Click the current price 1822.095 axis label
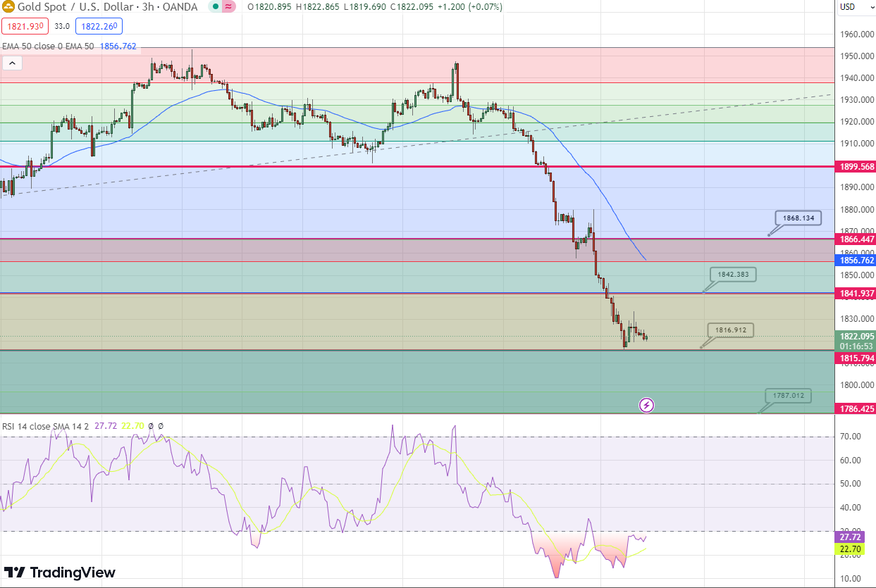876x588 pixels. [x=856, y=337]
